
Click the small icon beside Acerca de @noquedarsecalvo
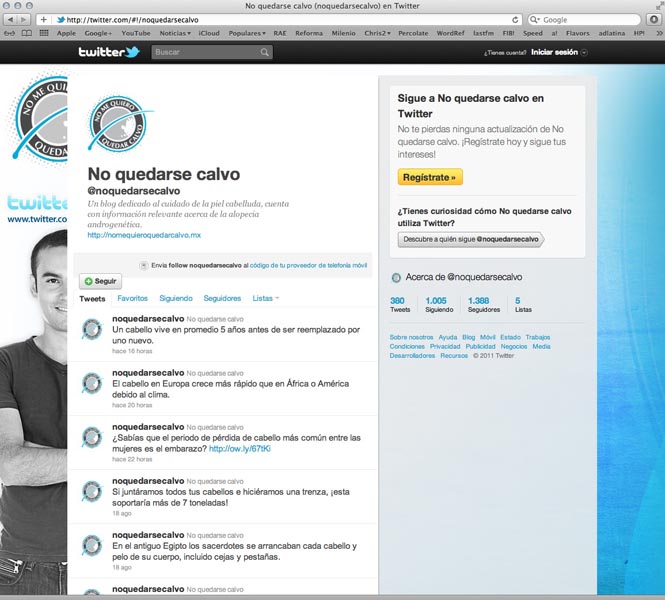coord(396,278)
